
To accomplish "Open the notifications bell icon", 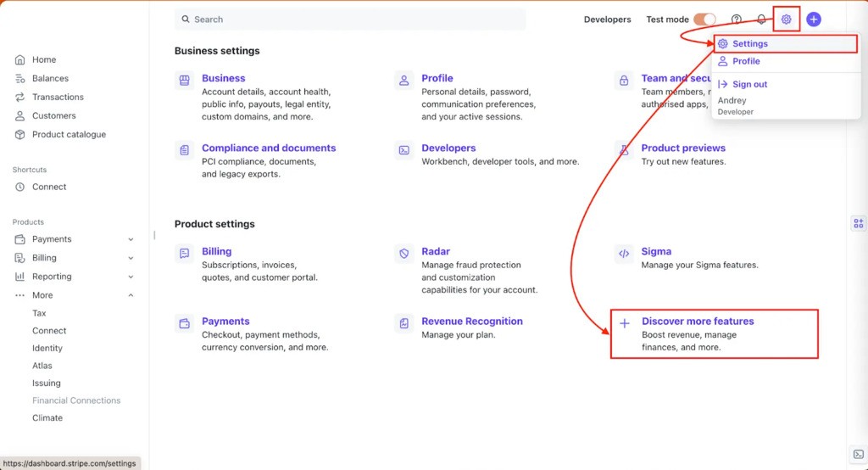I will coord(761,20).
